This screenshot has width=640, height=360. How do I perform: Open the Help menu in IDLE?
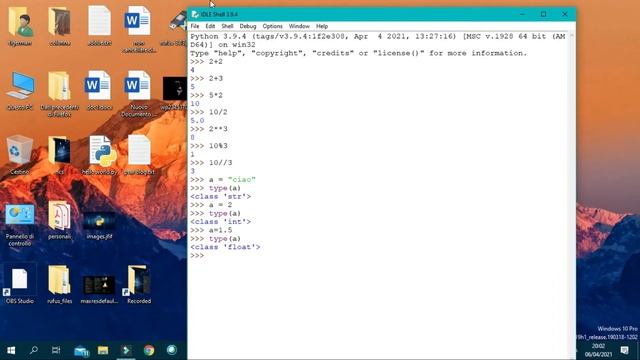coord(322,26)
